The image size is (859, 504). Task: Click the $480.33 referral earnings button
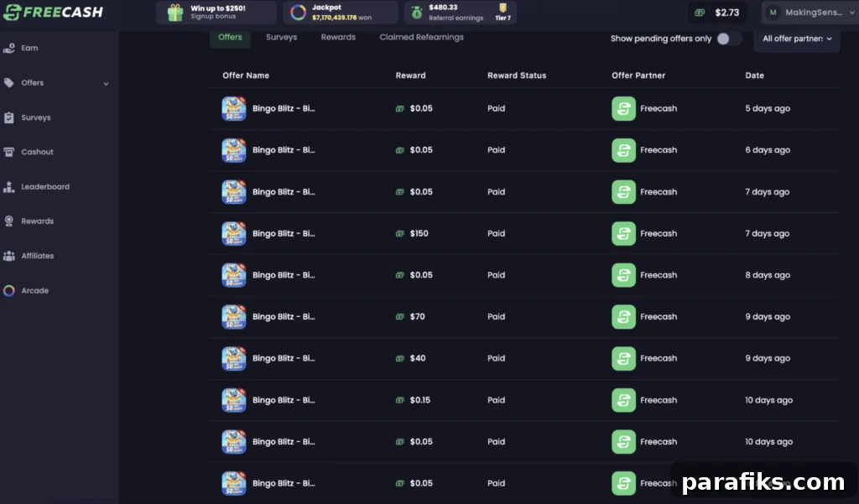tap(461, 13)
